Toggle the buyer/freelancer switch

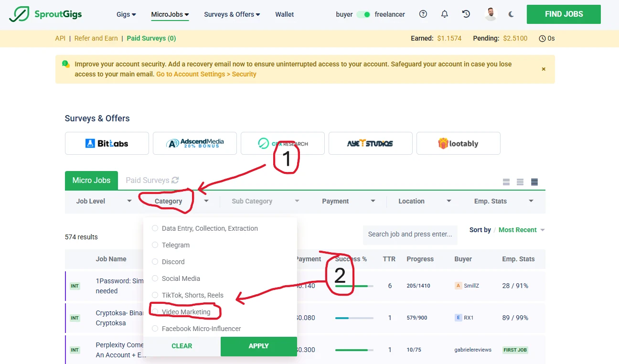(x=363, y=14)
